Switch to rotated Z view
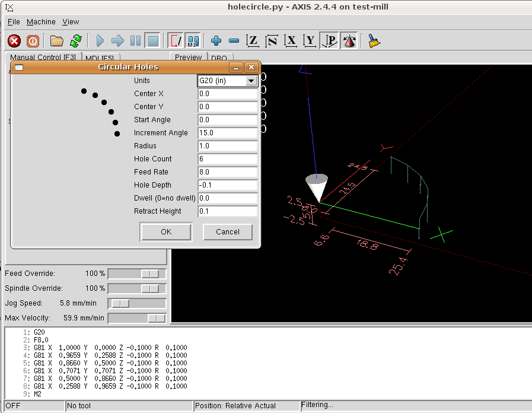 click(272, 41)
